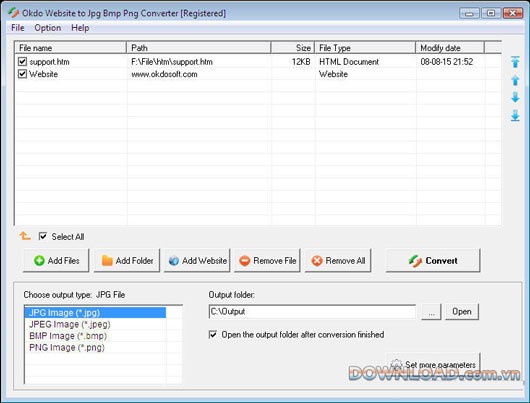Screen dimensions: 530x403
Task: Open the Help menu
Action: coord(80,28)
